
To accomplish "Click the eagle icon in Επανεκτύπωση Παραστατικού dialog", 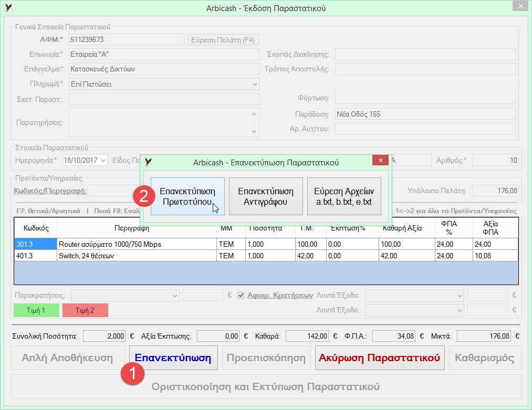I will pyautogui.click(x=148, y=162).
